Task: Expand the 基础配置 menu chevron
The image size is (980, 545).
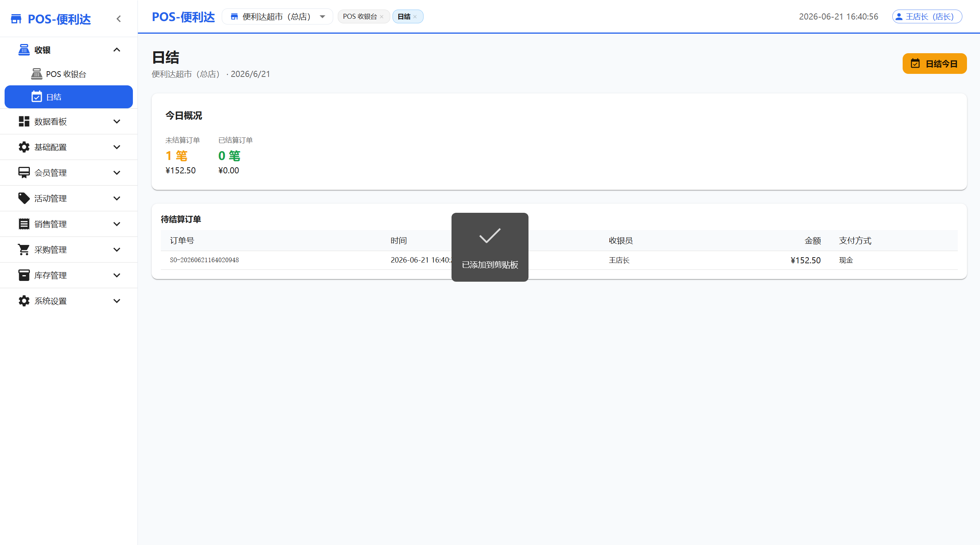Action: pos(117,147)
